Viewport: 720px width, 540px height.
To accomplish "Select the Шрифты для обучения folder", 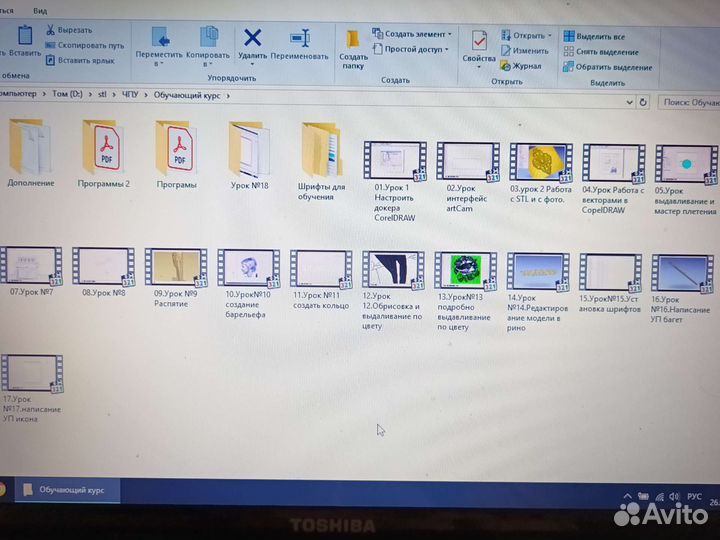I will [x=321, y=146].
